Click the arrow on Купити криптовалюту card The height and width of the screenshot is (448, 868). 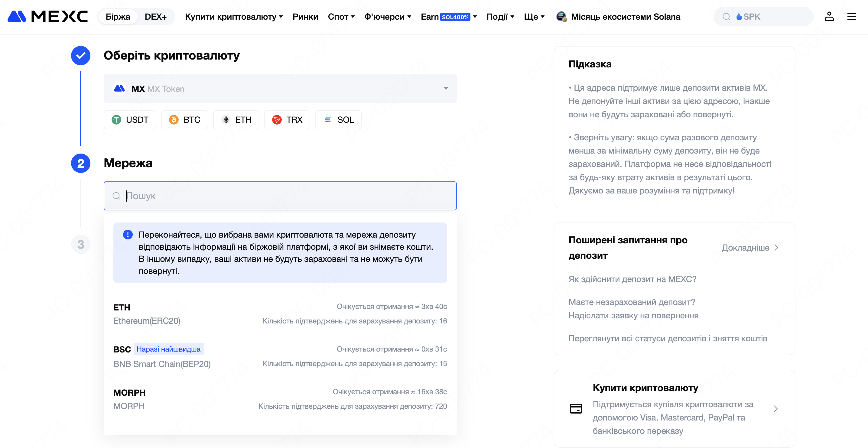[776, 409]
